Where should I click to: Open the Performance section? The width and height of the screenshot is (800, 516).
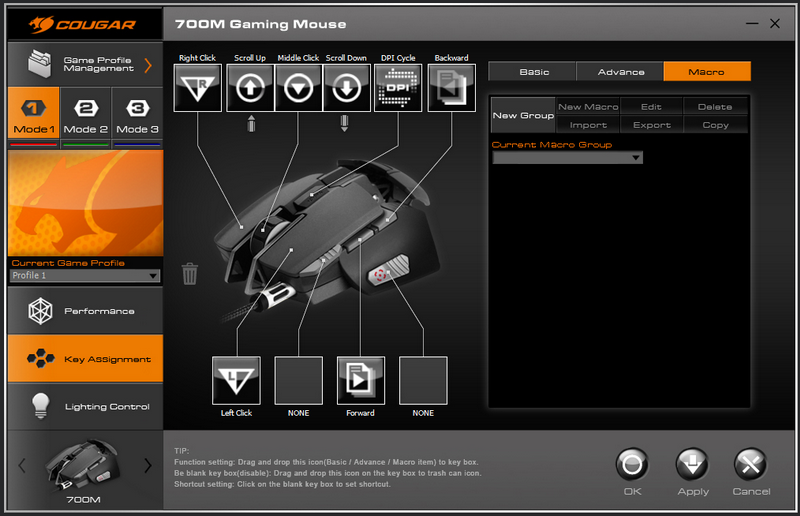pos(85,310)
